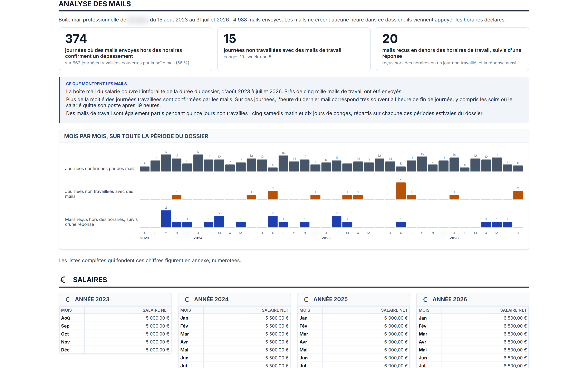Image resolution: width=588 pixels, height=368 pixels.
Task: Click the euro icon in ANNÉE 2023 card
Action: pos(67,299)
